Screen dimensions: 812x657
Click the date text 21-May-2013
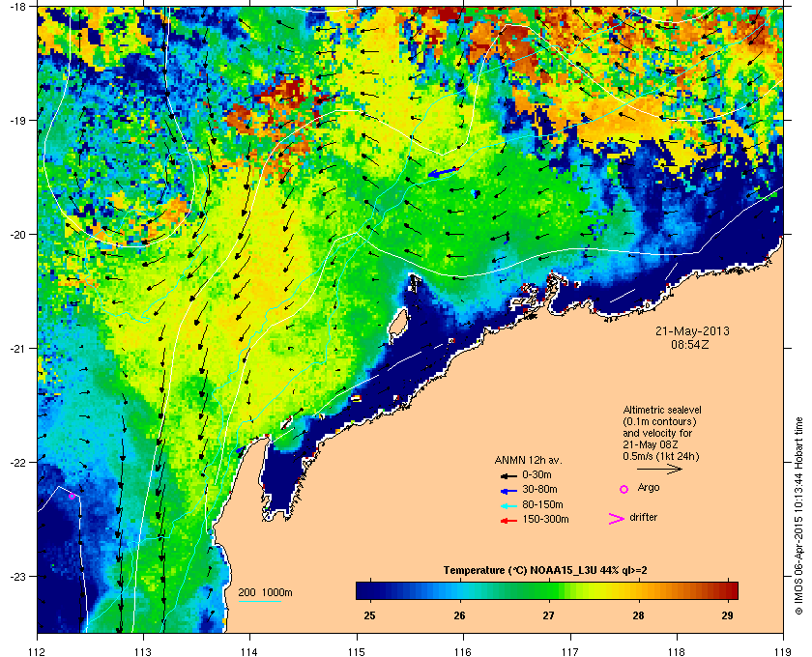tap(692, 330)
